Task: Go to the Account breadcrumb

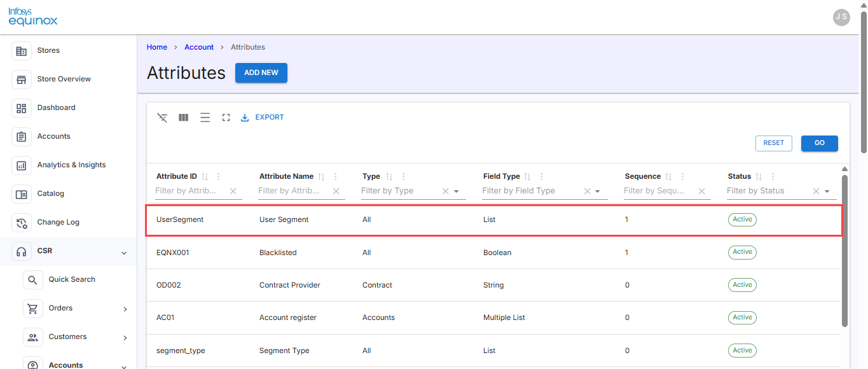Action: 199,47
